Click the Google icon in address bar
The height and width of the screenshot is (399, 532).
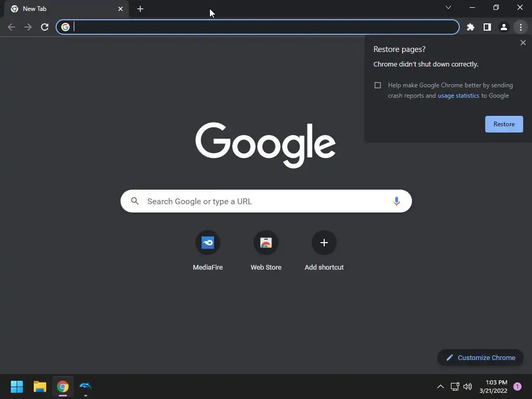65,27
